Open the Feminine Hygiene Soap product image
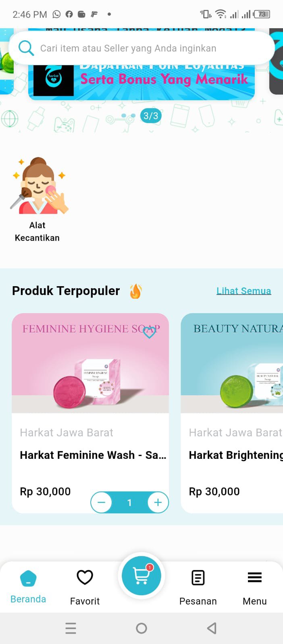 click(x=90, y=363)
